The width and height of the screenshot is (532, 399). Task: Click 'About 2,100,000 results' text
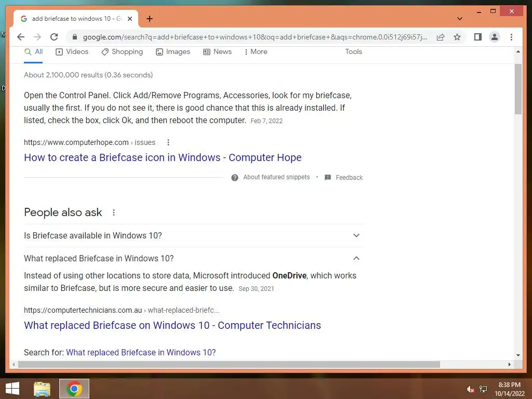point(88,75)
